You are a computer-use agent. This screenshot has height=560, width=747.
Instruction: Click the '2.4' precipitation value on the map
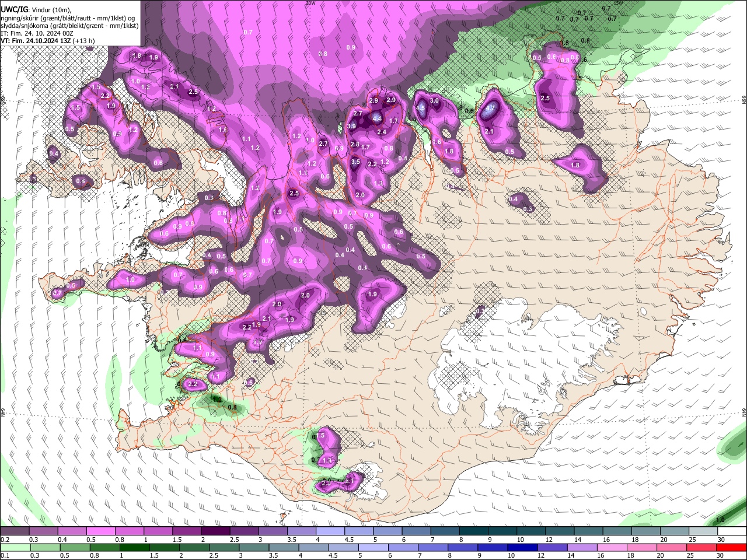pos(382,132)
